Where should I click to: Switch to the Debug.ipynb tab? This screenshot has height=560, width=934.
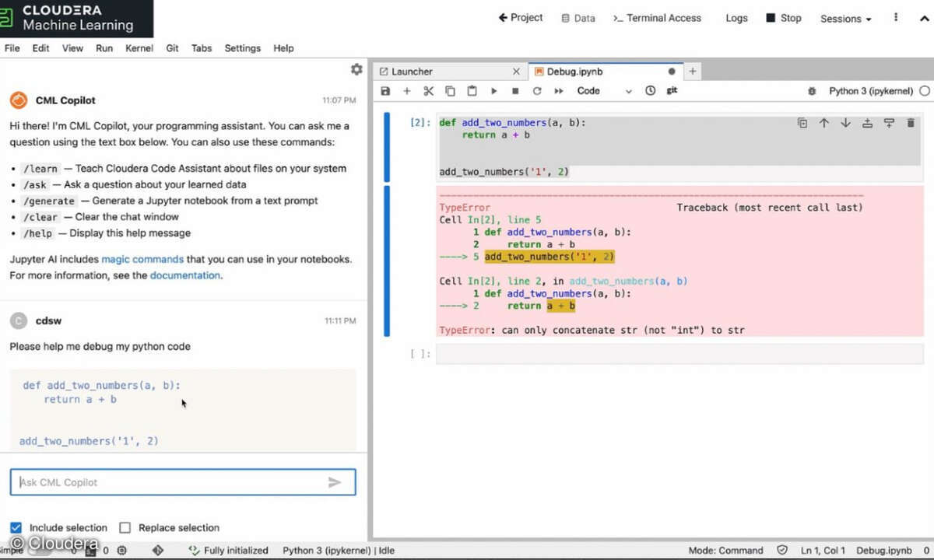604,72
